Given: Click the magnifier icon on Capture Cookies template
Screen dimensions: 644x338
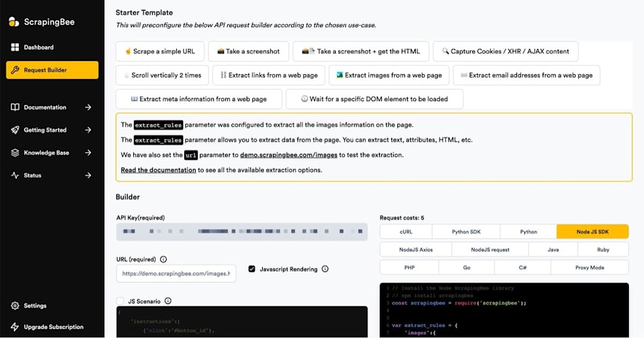Looking at the screenshot, I should (445, 52).
